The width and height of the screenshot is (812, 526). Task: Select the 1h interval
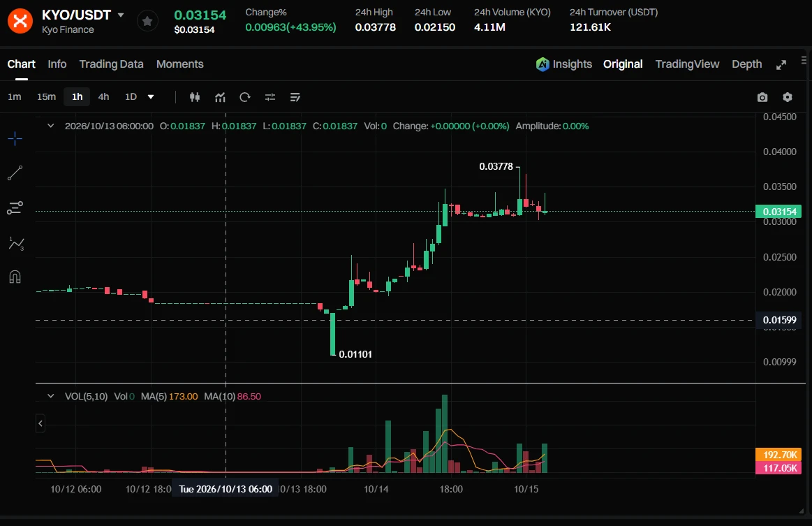(x=77, y=97)
